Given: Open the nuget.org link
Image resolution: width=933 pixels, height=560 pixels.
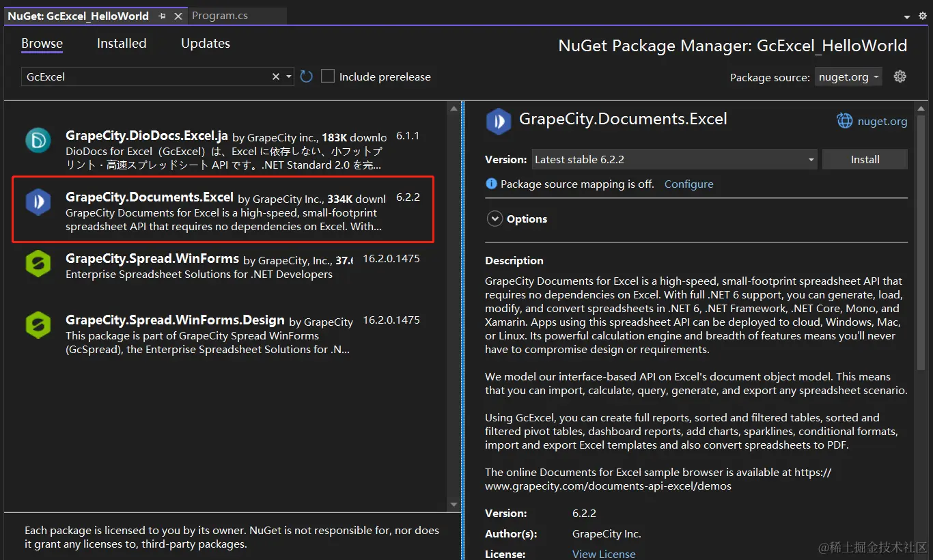Looking at the screenshot, I should [882, 121].
